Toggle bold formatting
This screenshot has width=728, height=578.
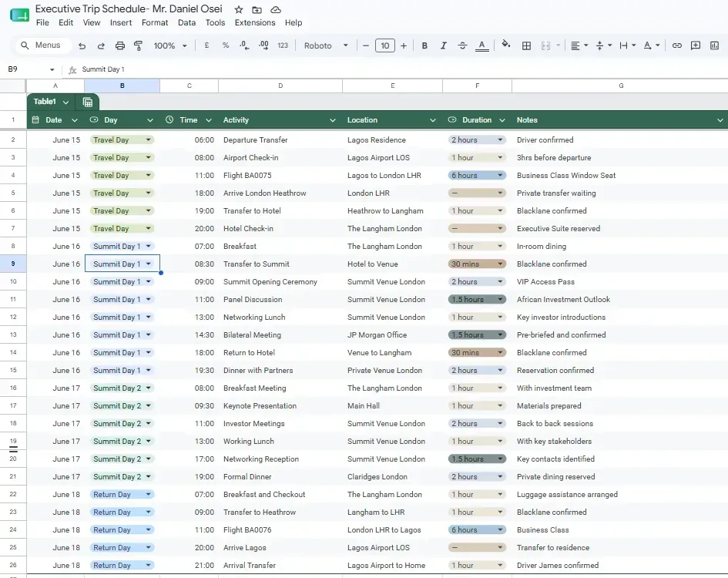(424, 45)
